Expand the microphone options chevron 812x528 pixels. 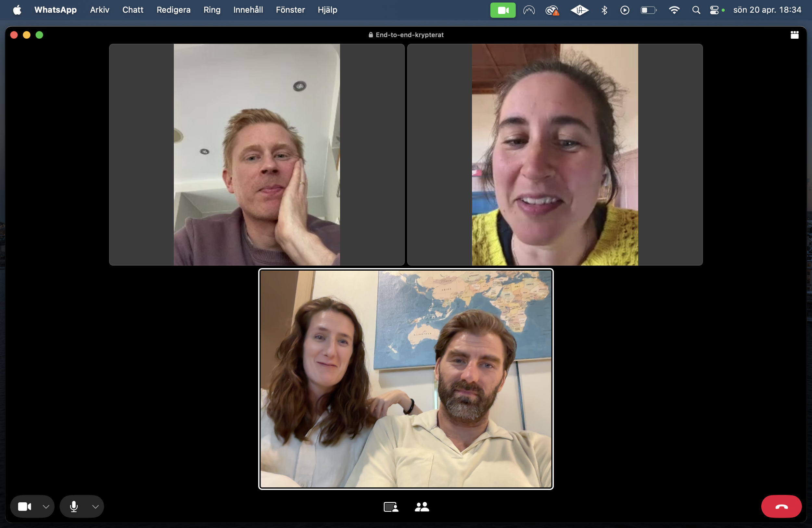click(95, 507)
